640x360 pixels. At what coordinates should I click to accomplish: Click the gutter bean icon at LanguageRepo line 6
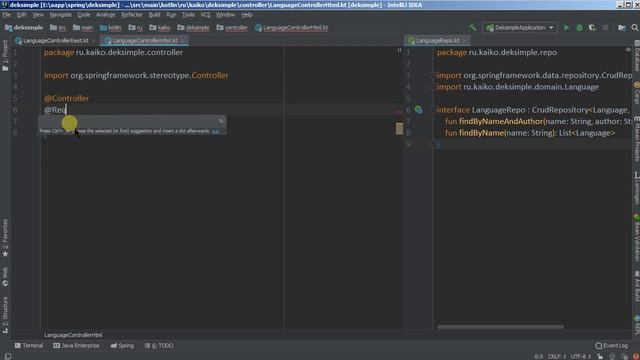tap(418, 109)
